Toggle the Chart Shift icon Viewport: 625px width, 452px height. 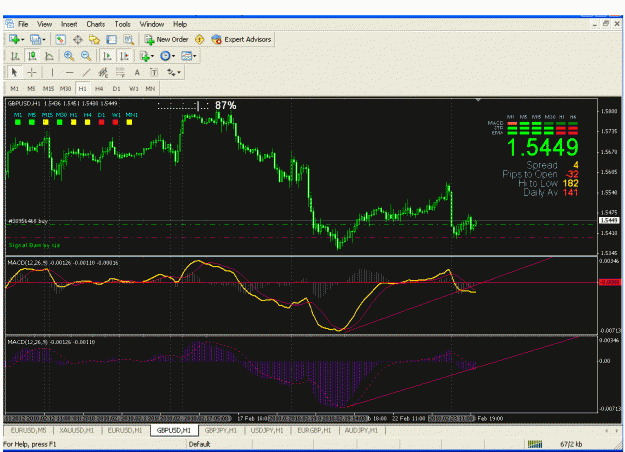124,56
